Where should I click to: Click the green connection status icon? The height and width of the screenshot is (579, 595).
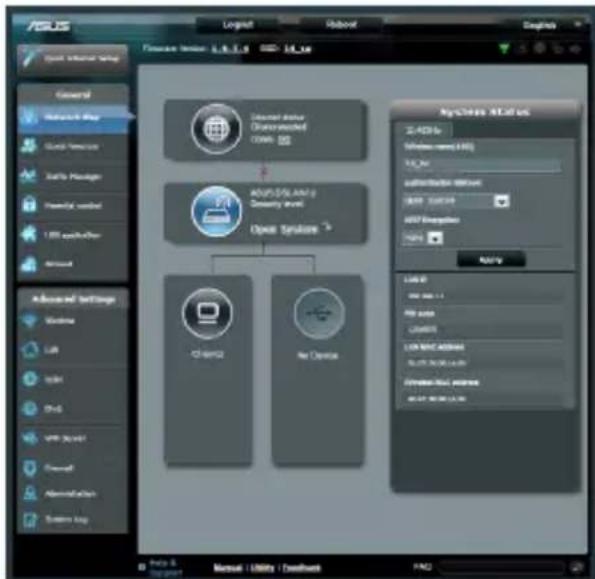tap(504, 49)
